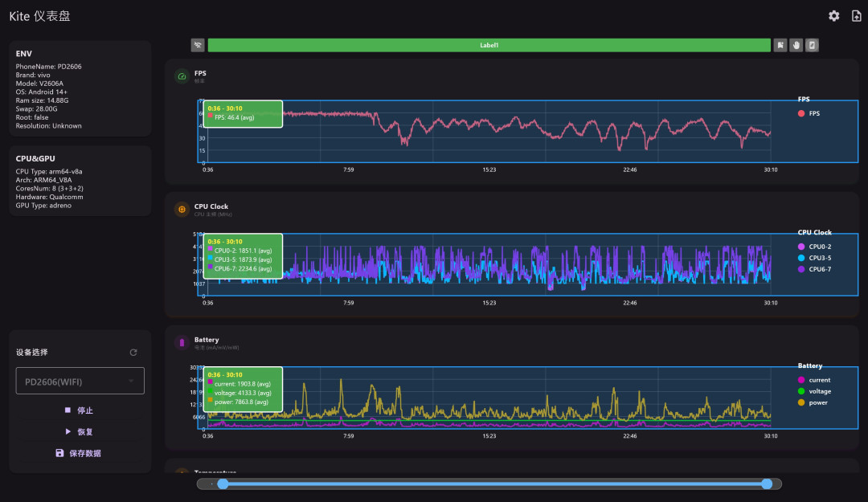Click the 'Kite 仪表盘' title
The image size is (868, 502).
40,16
